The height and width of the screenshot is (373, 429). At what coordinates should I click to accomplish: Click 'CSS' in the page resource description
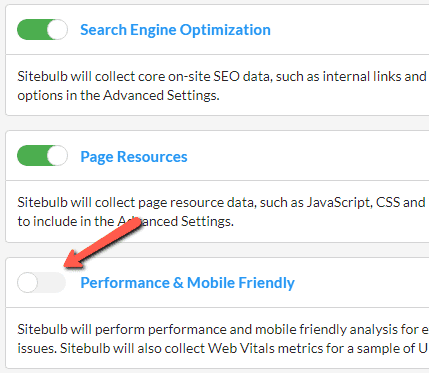tap(386, 203)
